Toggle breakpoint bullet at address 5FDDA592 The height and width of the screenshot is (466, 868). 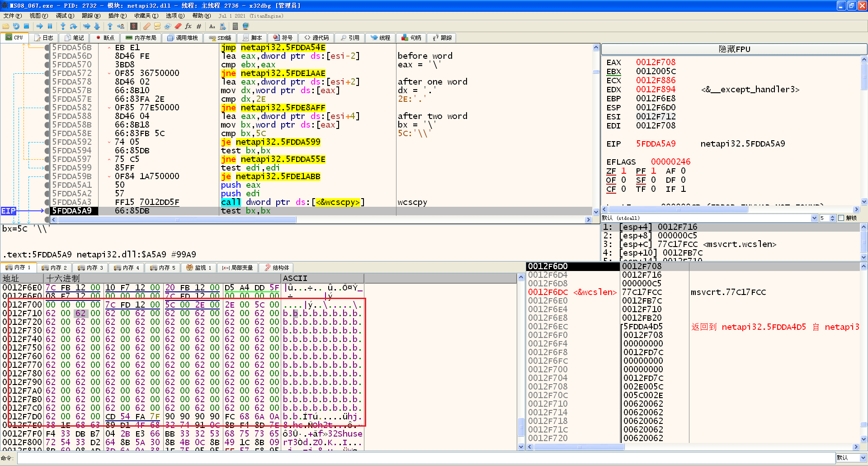point(47,142)
